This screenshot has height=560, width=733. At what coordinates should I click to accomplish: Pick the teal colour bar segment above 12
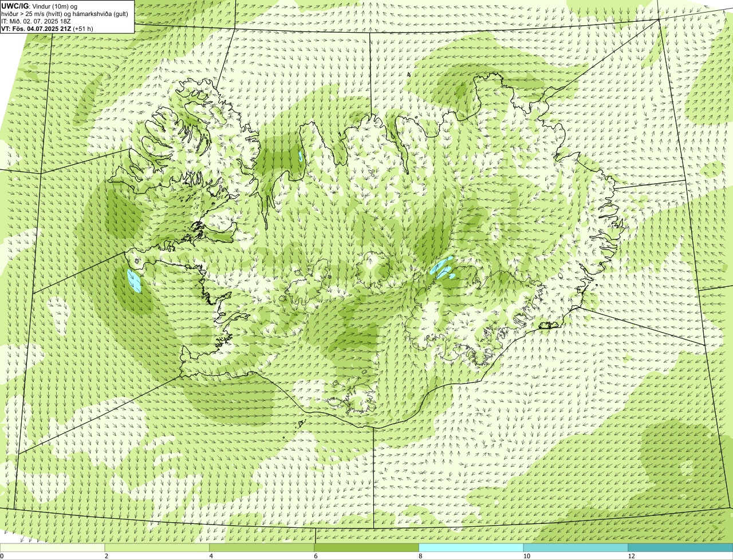coord(680,547)
